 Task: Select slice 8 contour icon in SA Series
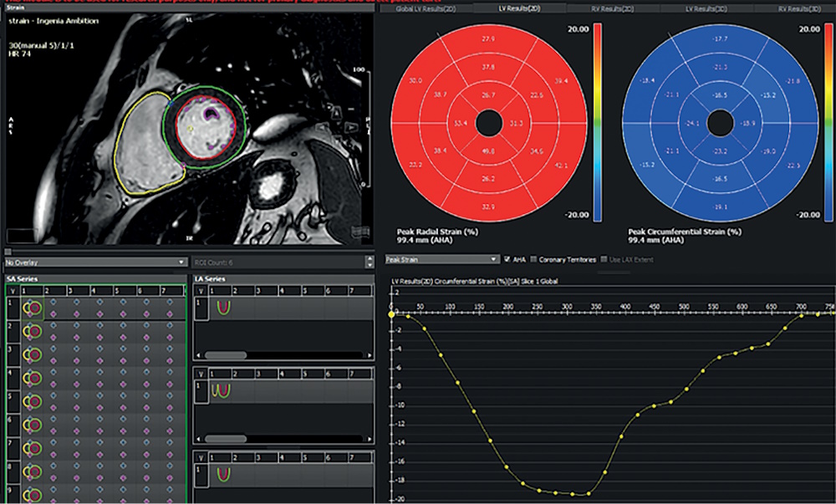coord(33,472)
